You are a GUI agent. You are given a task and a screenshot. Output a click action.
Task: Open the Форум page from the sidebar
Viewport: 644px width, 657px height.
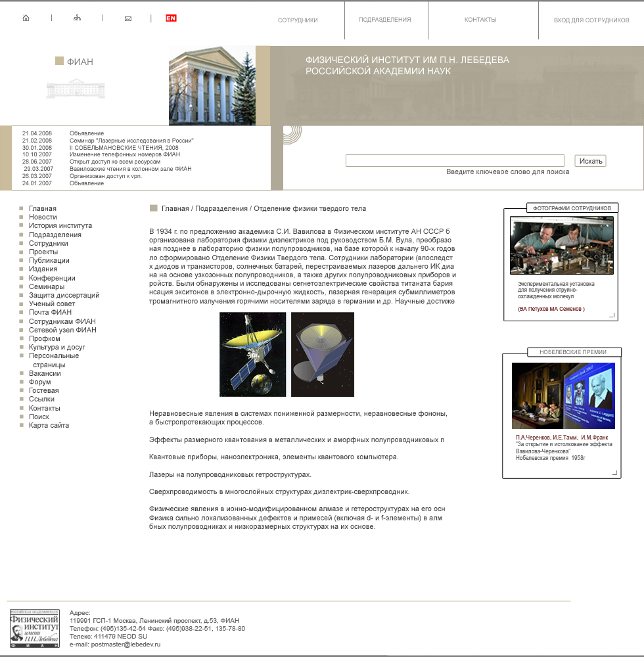click(x=38, y=382)
